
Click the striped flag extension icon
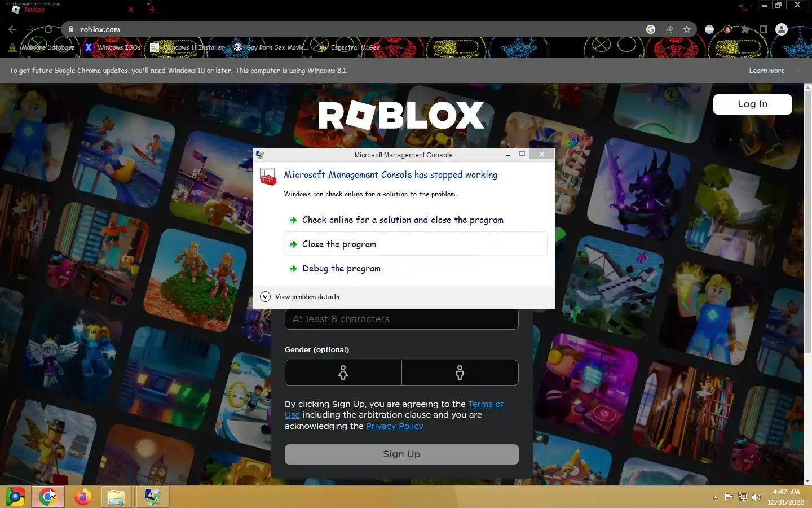pos(709,29)
